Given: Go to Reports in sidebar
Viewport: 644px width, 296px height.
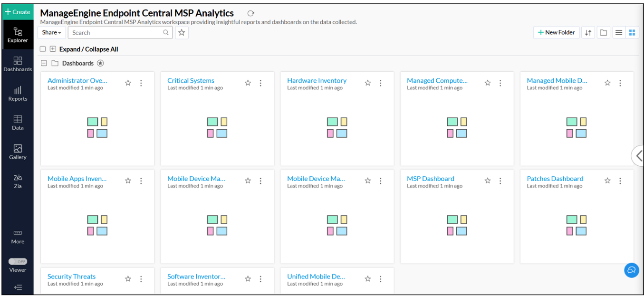Looking at the screenshot, I should tap(18, 94).
